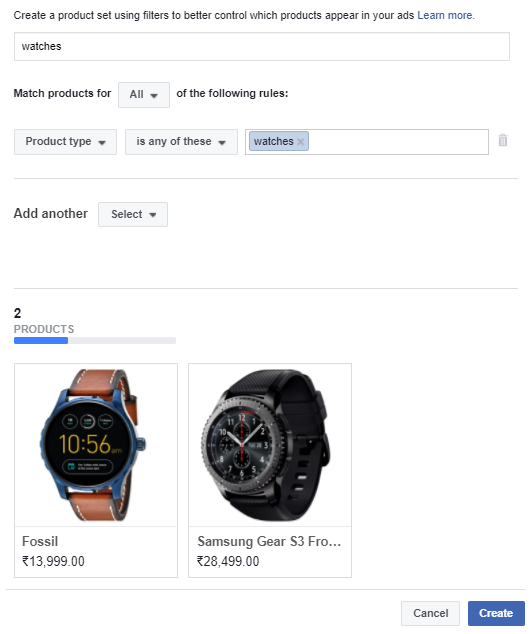
Task: Click the Fossil product title
Action: point(40,541)
